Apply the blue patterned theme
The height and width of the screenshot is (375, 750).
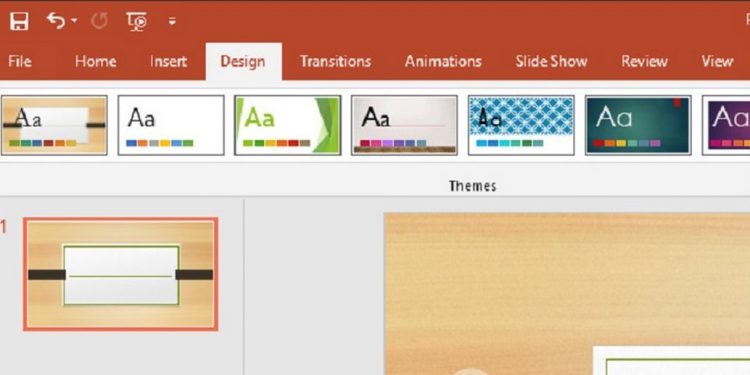click(521, 125)
